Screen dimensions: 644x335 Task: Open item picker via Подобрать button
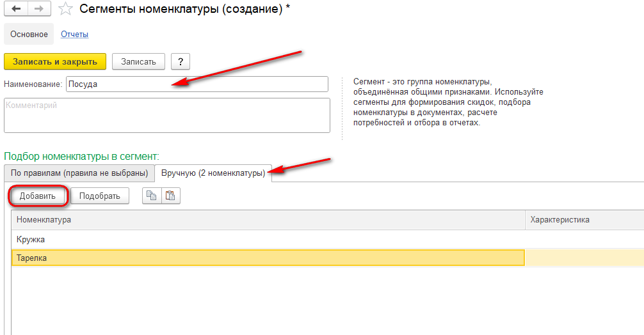click(100, 196)
